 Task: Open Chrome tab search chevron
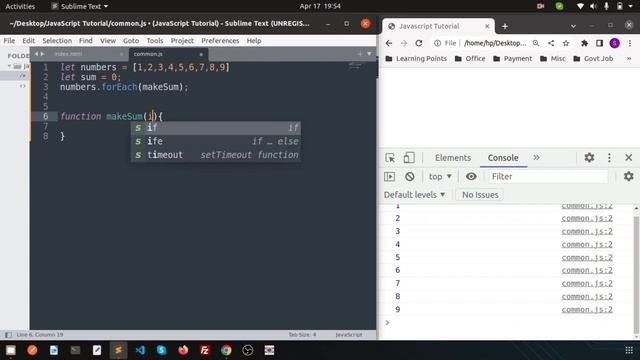(573, 26)
